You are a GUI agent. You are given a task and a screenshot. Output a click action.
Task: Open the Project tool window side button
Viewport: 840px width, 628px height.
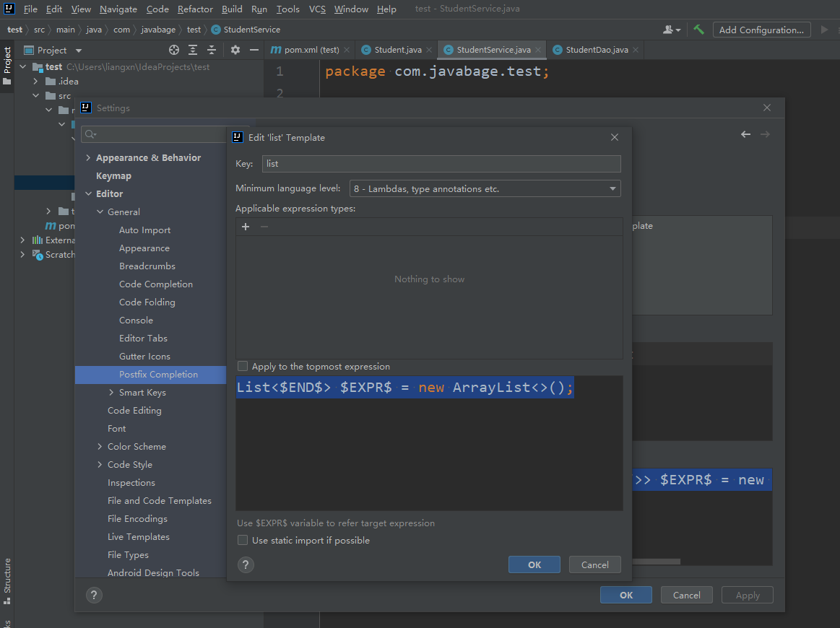coord(7,65)
